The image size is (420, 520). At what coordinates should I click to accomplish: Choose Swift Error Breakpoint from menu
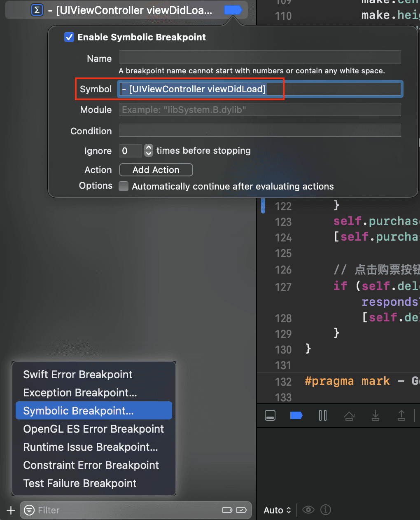click(94, 375)
